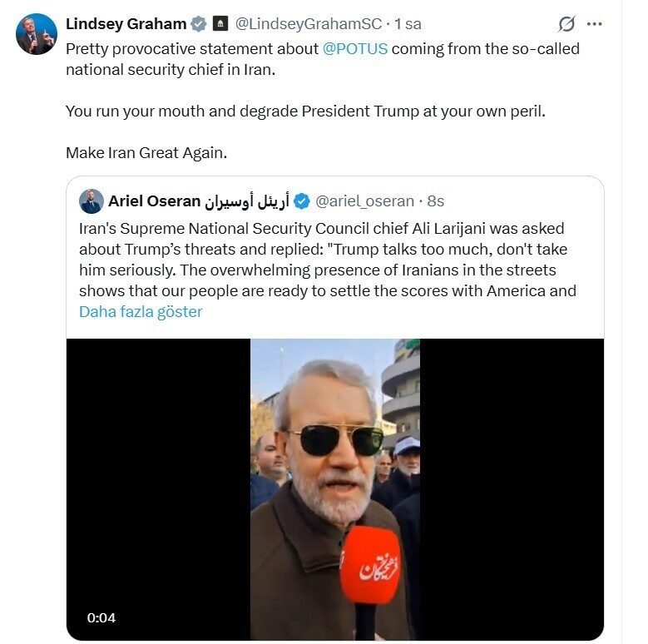Open the three-dot more options menu

(x=594, y=23)
